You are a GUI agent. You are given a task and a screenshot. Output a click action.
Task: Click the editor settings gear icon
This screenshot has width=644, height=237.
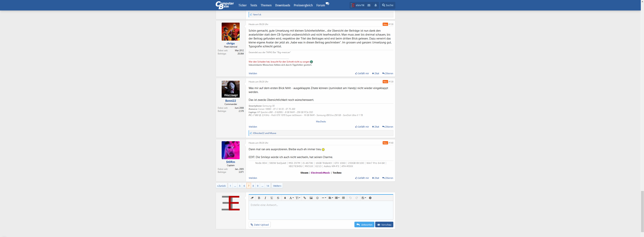pyautogui.click(x=370, y=198)
